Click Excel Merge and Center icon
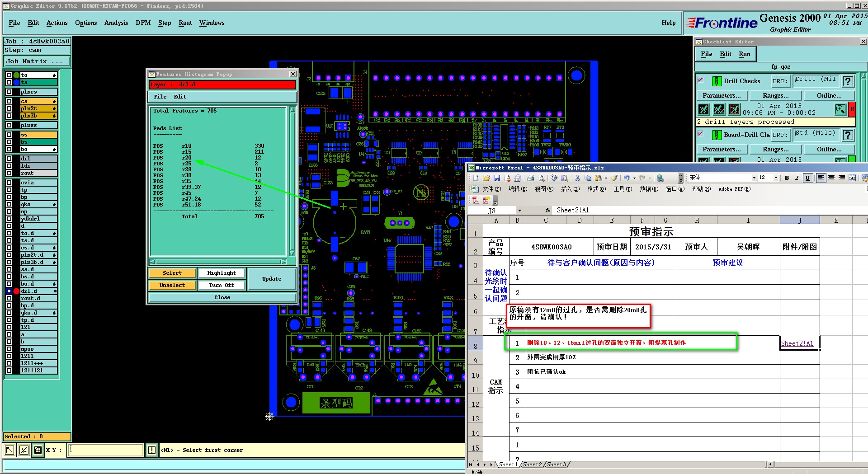868x474 pixels. pos(852,178)
